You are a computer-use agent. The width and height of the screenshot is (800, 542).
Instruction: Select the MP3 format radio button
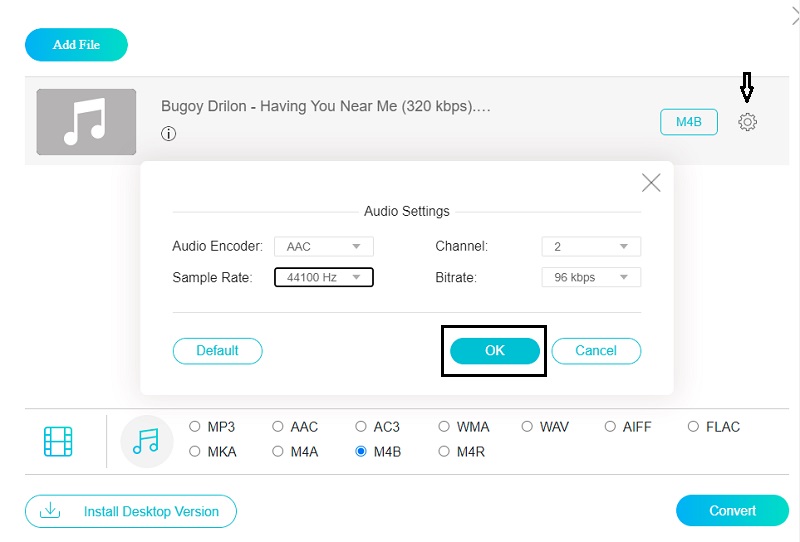click(x=195, y=427)
